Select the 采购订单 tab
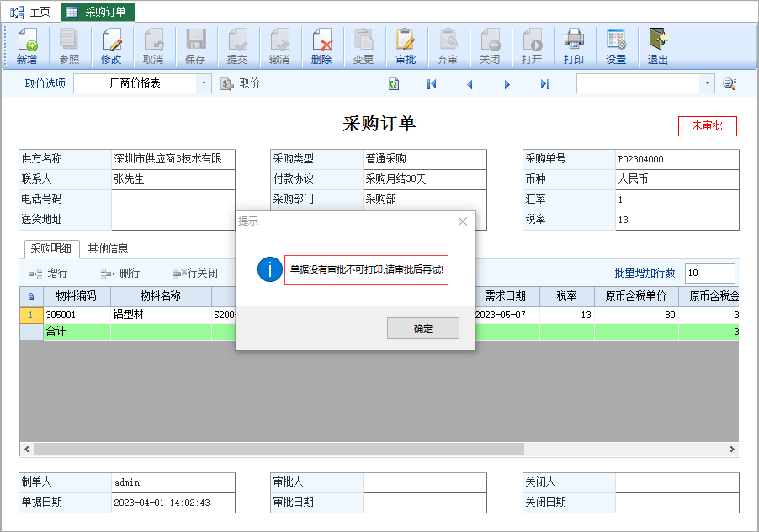The image size is (759, 532). (98, 12)
